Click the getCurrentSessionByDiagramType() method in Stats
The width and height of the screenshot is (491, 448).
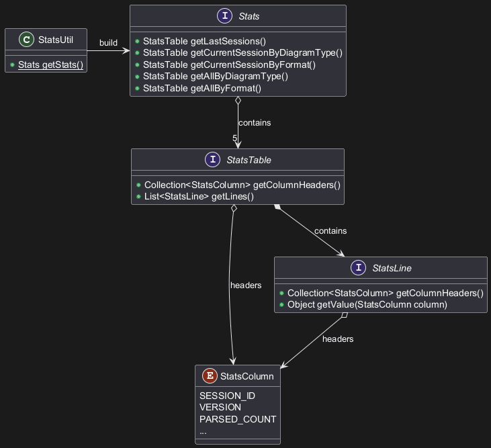242,53
